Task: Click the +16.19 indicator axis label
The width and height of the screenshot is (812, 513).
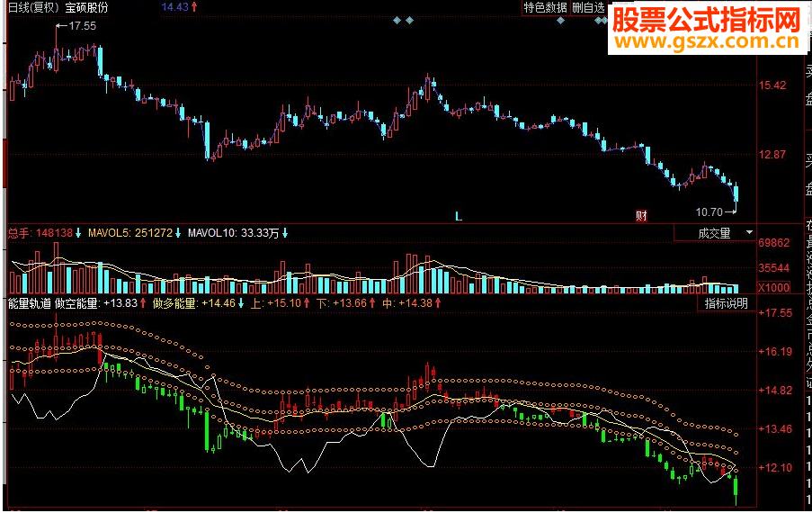Action: [x=775, y=352]
